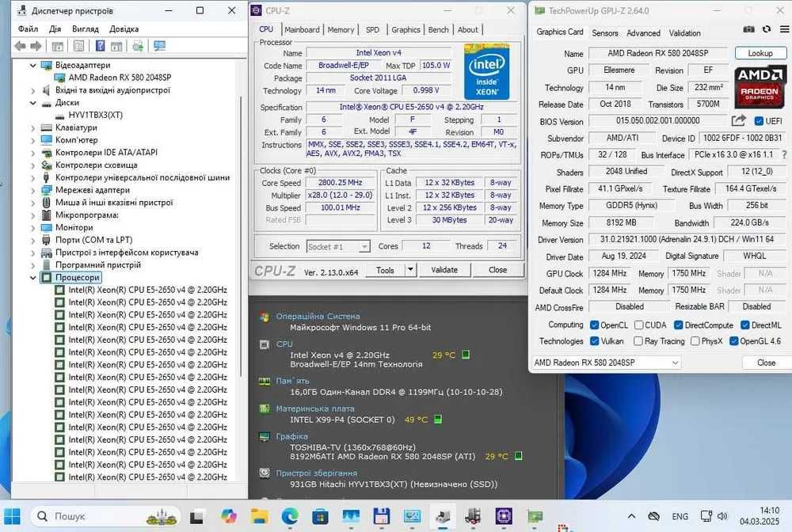Click the Validate button in CPU-Z
This screenshot has width=792, height=532.
[x=444, y=269]
